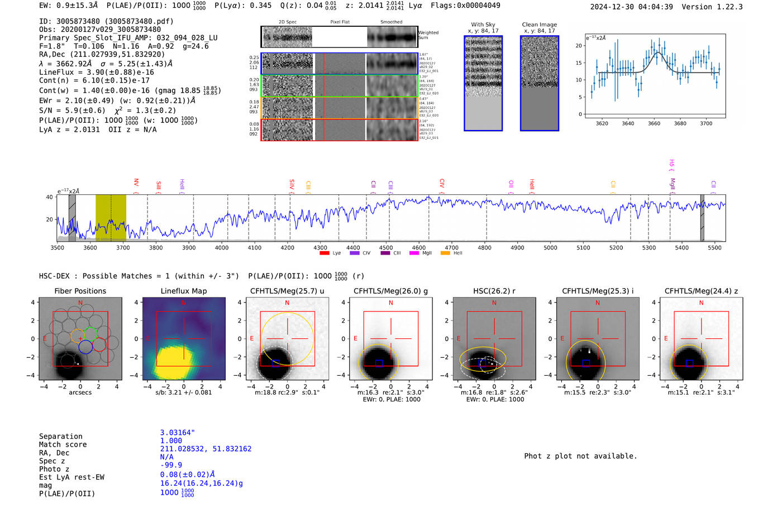The image size is (782, 532).
Task: Click the Cont(n) = 6.10(±0.15)e-17 value
Action: click(94, 80)
